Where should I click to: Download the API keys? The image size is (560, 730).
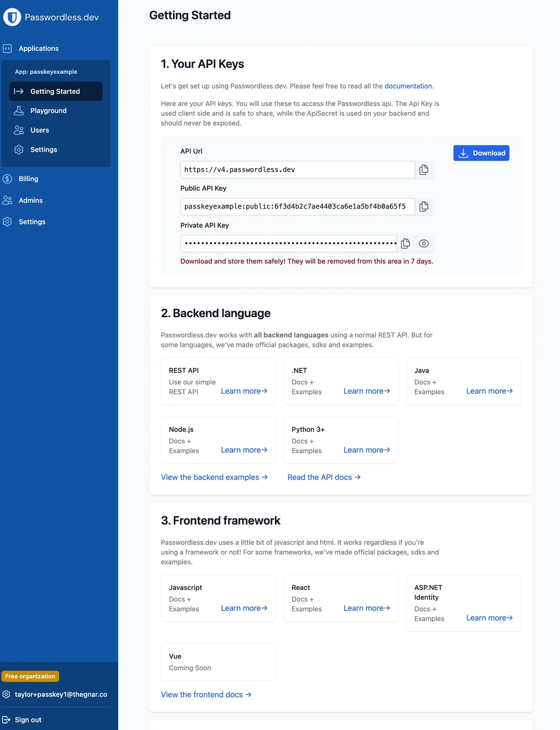click(481, 153)
